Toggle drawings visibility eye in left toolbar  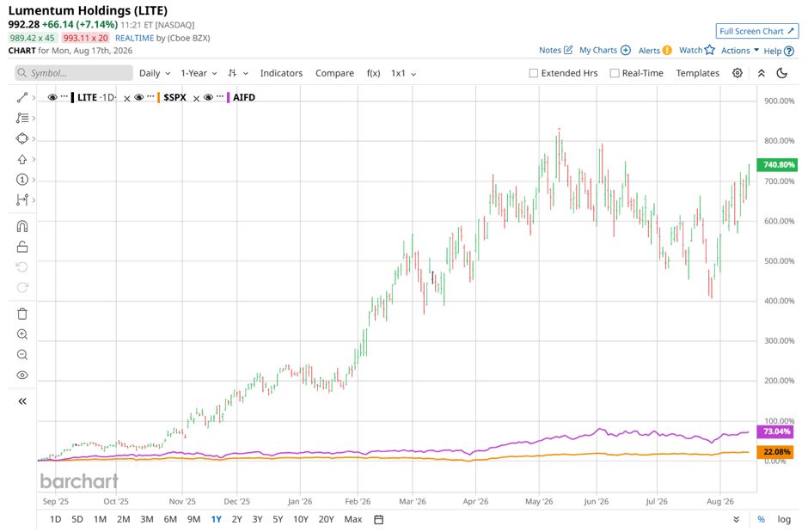22,375
